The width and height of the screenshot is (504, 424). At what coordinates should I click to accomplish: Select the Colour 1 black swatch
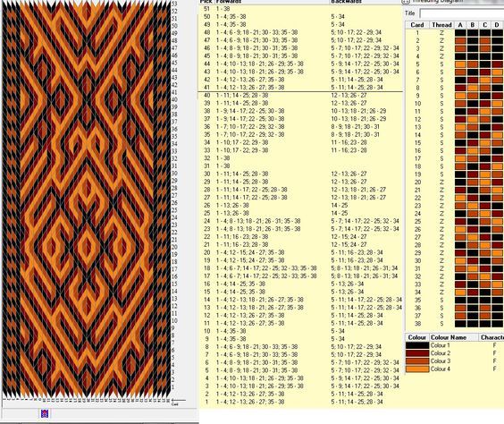(417, 345)
